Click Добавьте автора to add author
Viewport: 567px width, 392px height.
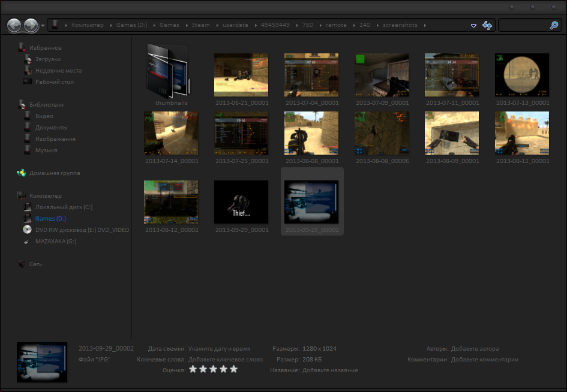[x=475, y=349]
